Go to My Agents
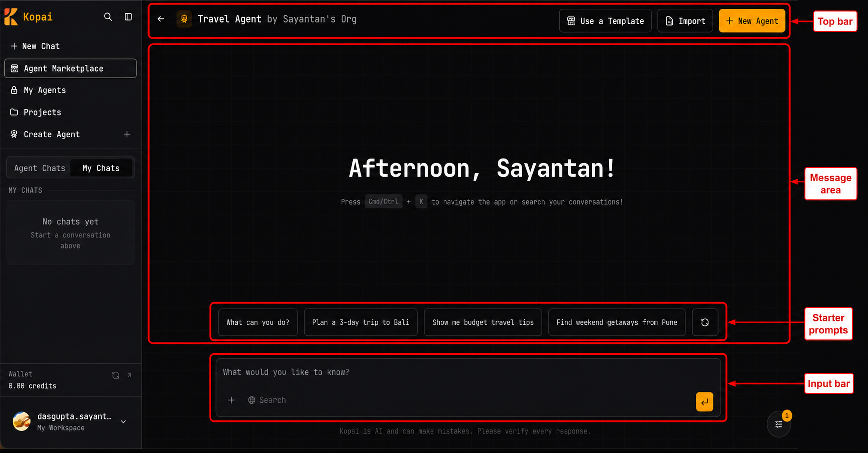The width and height of the screenshot is (868, 453). 38,90
